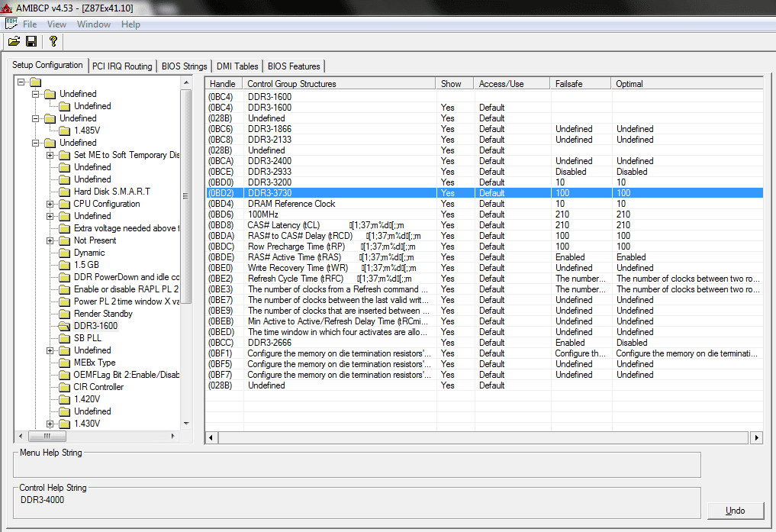
Task: Select the DDR3-2933 row
Action: point(484,172)
